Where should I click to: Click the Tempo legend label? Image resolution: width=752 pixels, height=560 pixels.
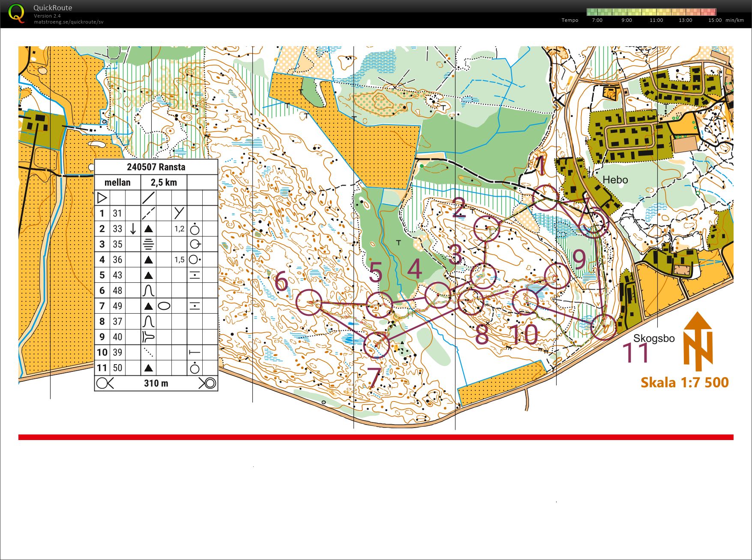(x=570, y=20)
